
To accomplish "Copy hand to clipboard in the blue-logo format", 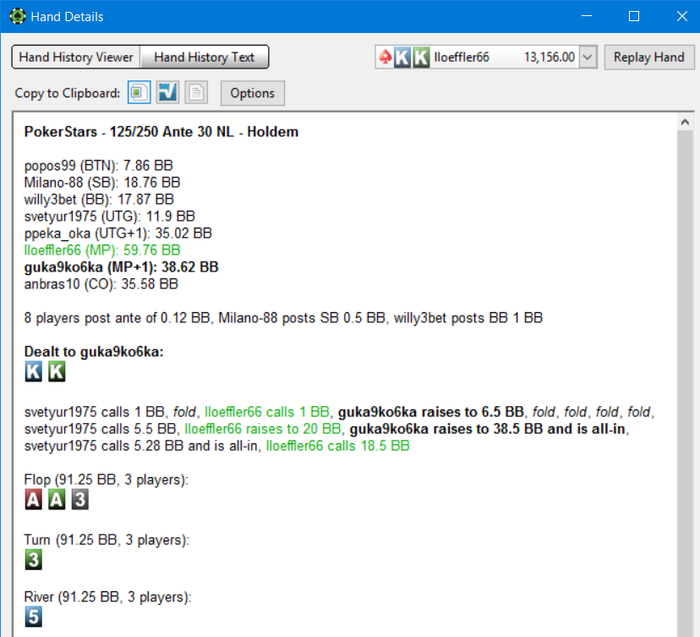I will (167, 93).
